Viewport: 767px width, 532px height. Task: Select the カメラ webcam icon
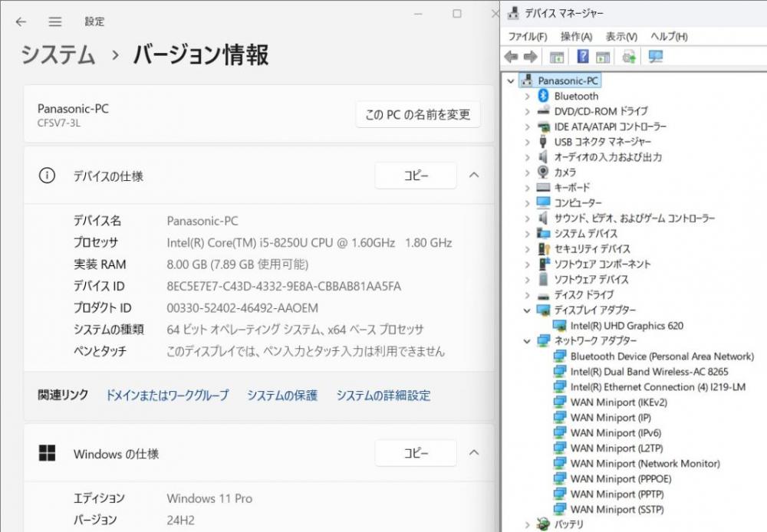[543, 172]
